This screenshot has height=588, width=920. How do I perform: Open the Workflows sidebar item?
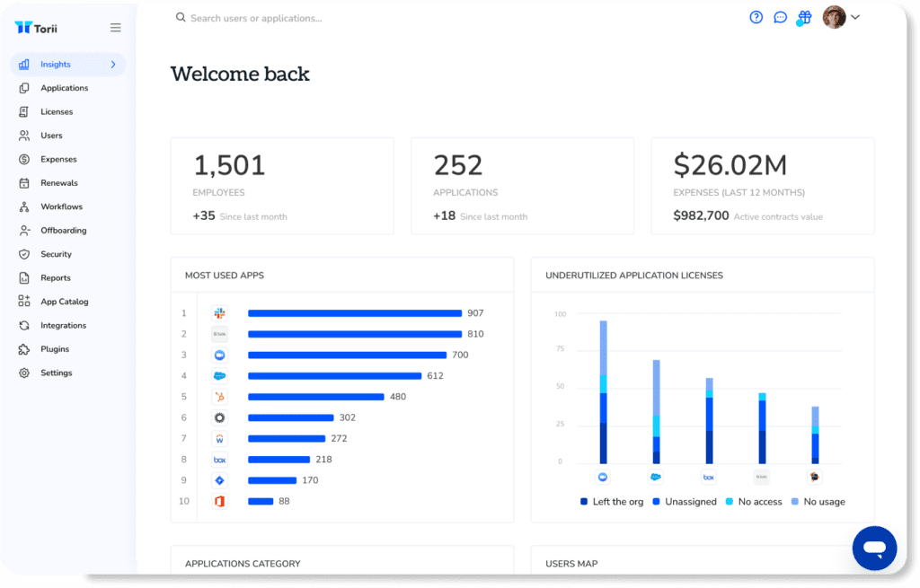[61, 206]
